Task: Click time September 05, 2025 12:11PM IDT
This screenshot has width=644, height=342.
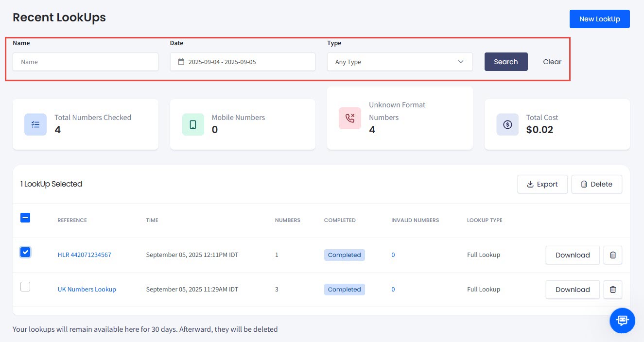Action: [192, 255]
